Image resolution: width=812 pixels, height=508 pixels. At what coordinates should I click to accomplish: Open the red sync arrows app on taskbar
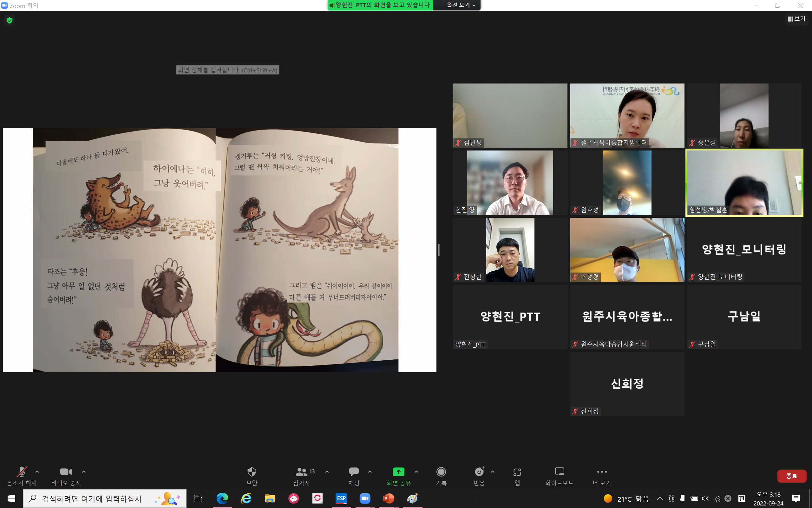coord(318,498)
